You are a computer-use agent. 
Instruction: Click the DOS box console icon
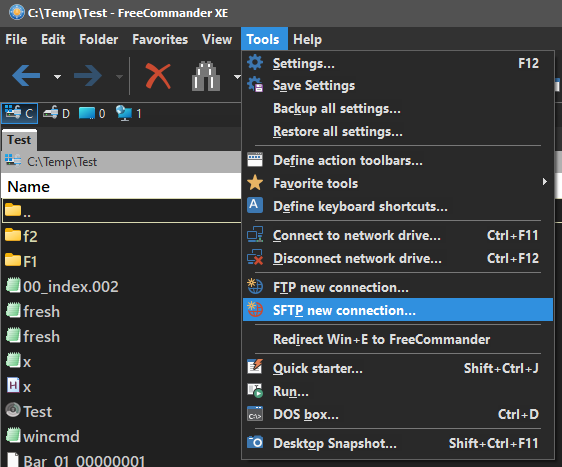255,414
